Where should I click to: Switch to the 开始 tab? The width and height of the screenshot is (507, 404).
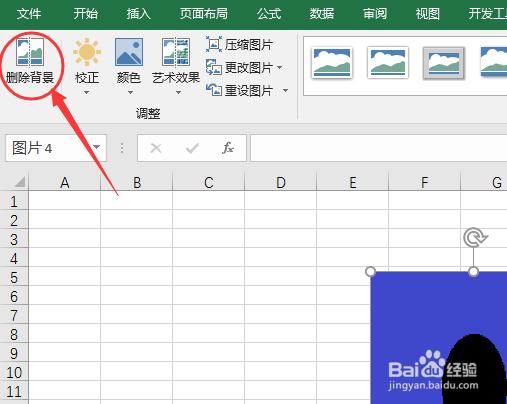(x=86, y=14)
